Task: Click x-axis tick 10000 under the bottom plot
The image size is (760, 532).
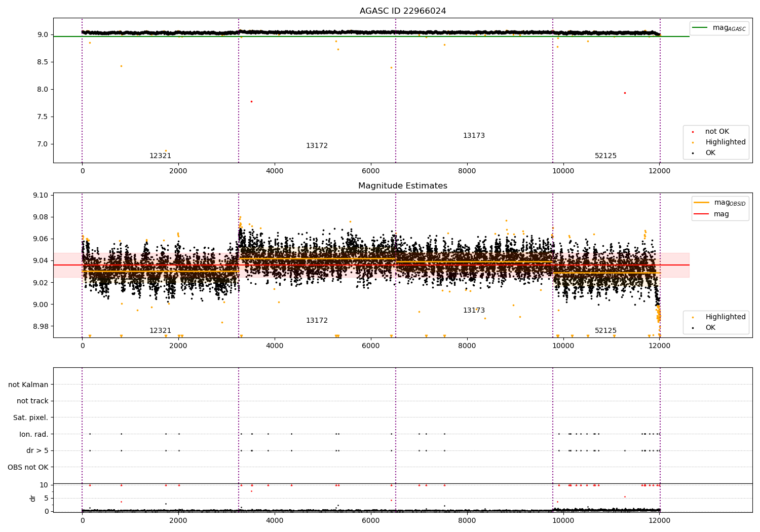Action: click(563, 520)
